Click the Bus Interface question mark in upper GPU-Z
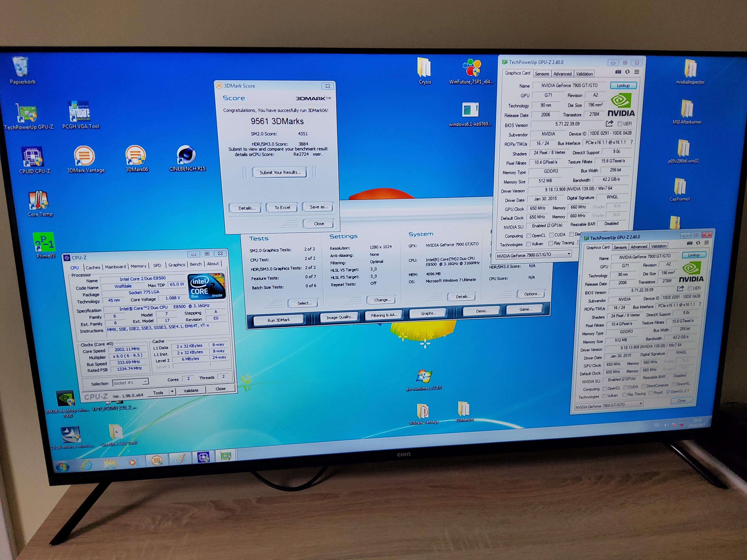The width and height of the screenshot is (747, 560). [x=631, y=142]
